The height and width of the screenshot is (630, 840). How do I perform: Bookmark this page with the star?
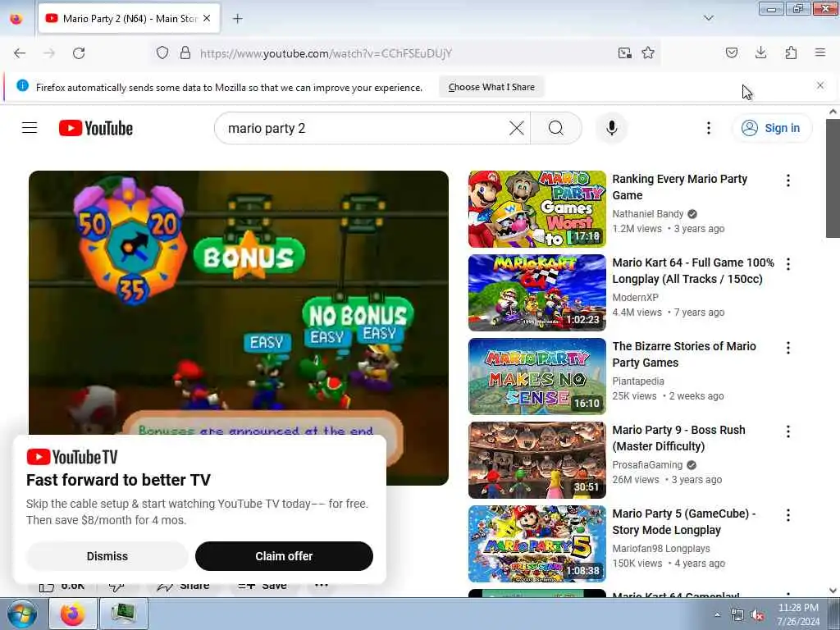[648, 53]
